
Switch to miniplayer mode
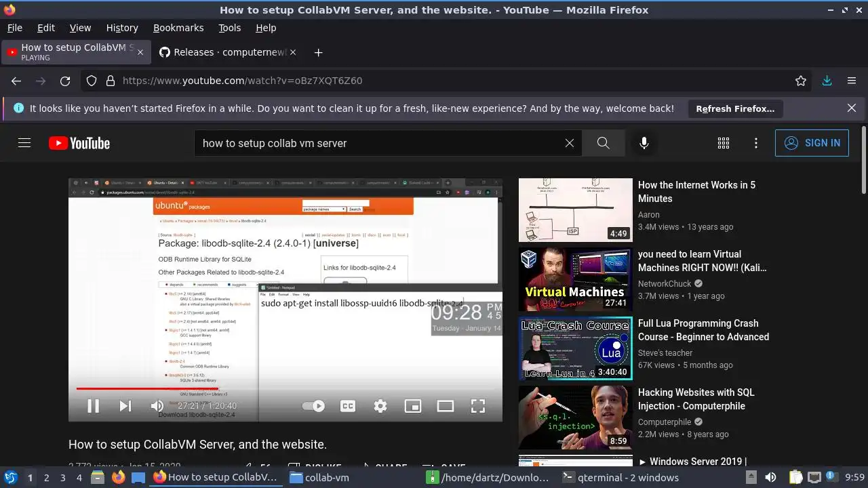click(x=413, y=406)
